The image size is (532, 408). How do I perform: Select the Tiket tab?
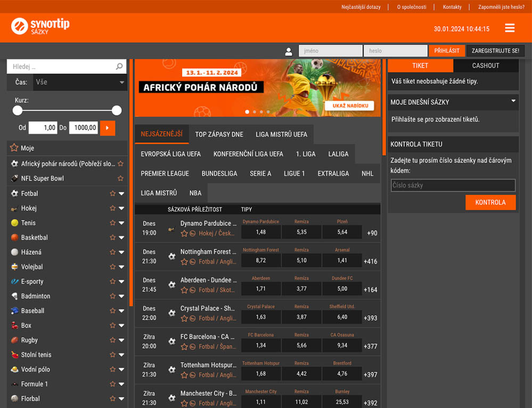coord(420,66)
